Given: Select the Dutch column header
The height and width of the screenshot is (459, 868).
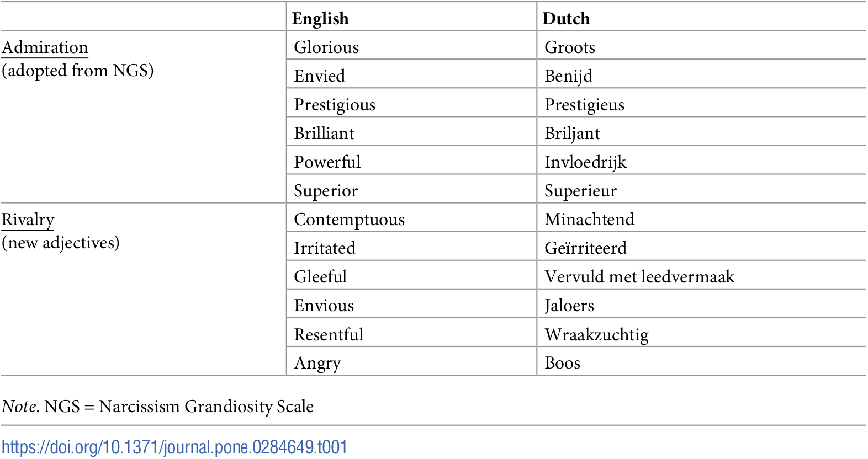Looking at the screenshot, I should (x=567, y=19).
